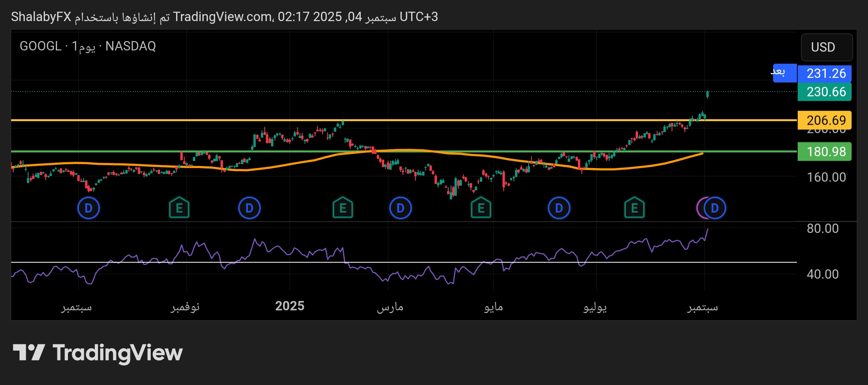The image size is (868, 385).
Task: Click the purple RSI line peak at far right
Action: tap(708, 229)
